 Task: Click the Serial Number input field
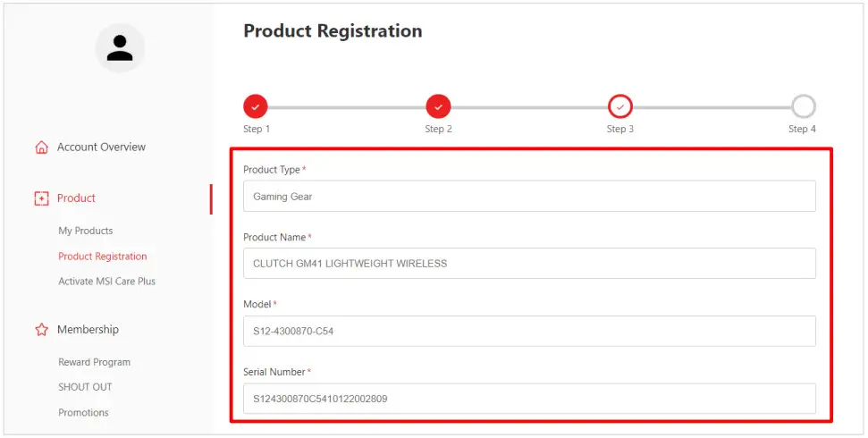point(529,399)
